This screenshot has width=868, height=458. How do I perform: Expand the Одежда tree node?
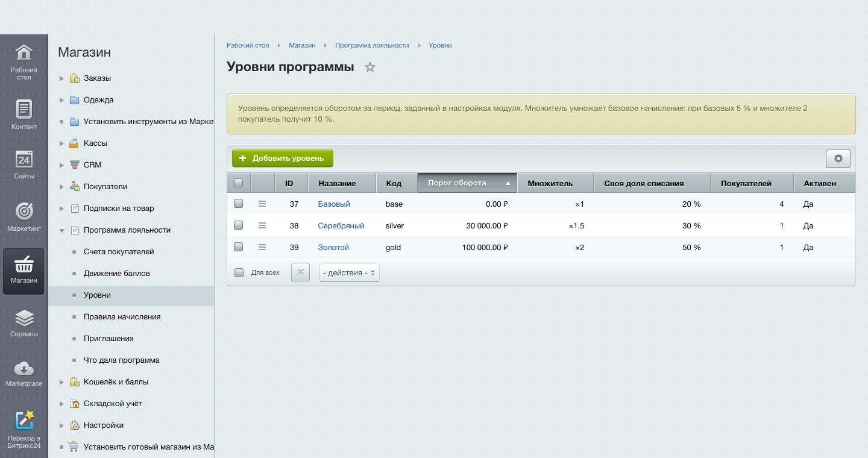tap(61, 100)
